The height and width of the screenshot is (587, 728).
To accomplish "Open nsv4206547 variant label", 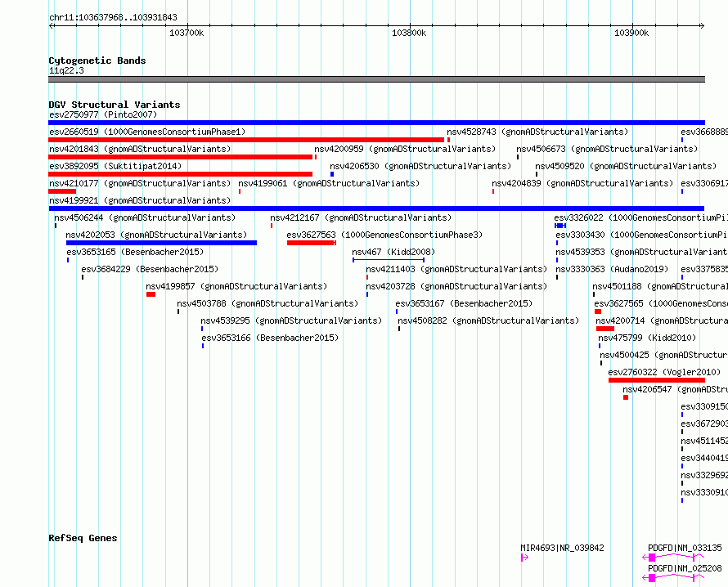I will pyautogui.click(x=676, y=389).
